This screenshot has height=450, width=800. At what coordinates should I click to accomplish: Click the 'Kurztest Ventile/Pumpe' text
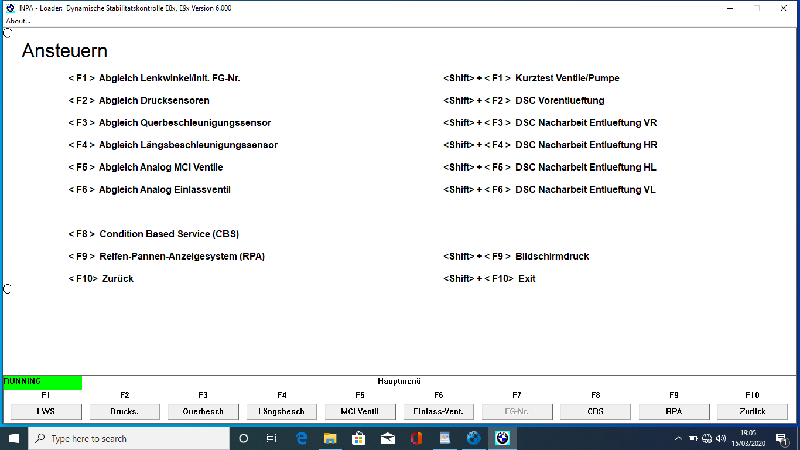567,78
